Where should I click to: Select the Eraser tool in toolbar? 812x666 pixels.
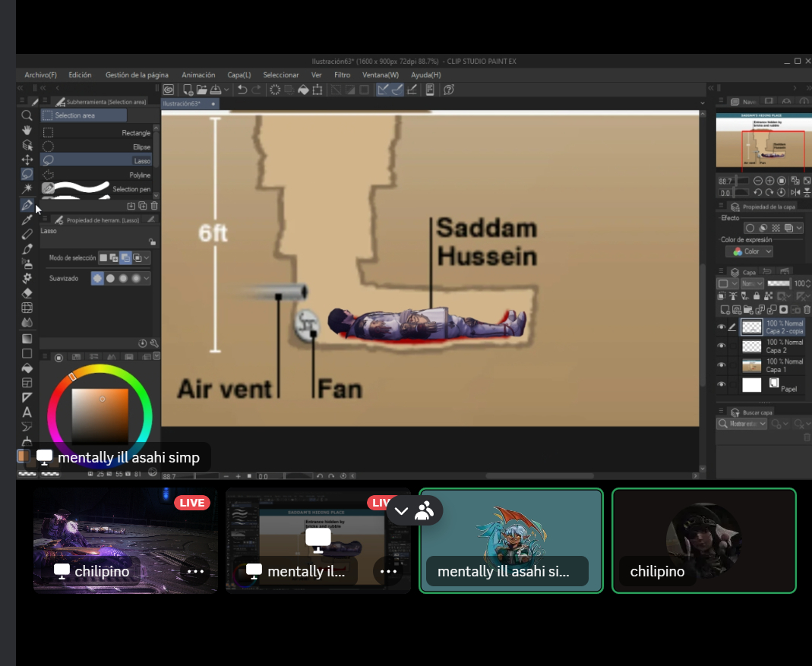click(x=27, y=293)
